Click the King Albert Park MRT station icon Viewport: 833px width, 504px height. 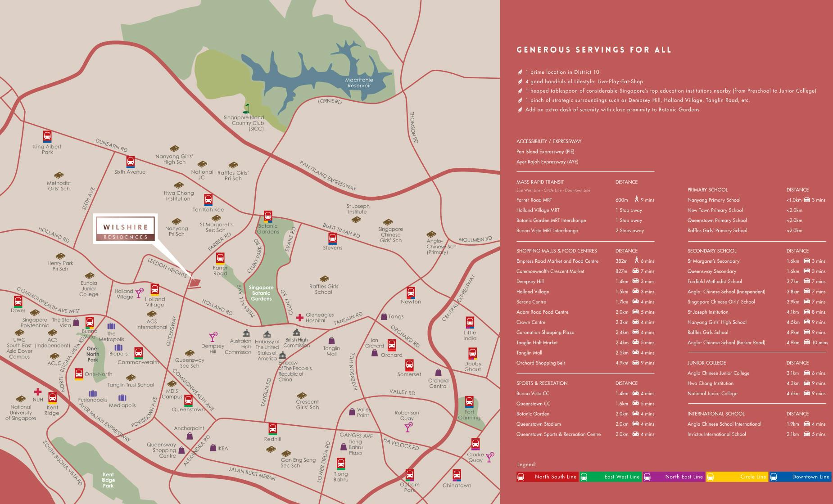pos(47,136)
